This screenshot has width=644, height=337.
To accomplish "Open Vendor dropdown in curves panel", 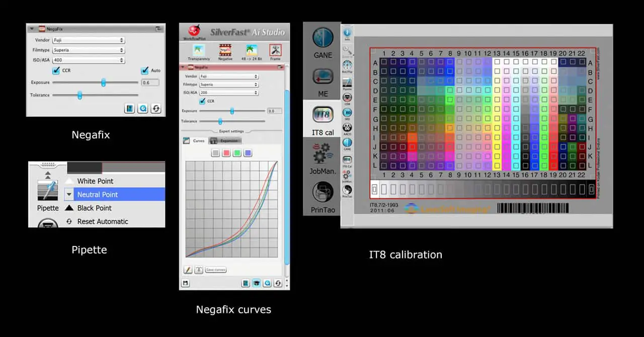I will point(229,76).
